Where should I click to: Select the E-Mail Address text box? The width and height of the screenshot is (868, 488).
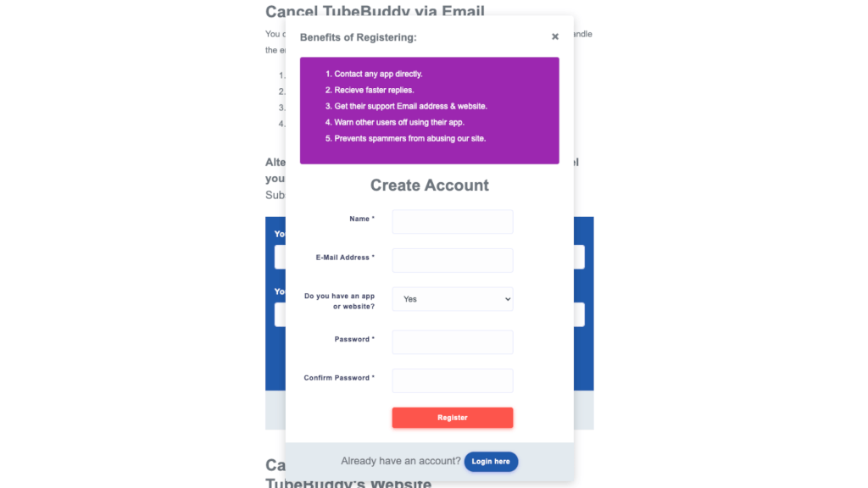coord(453,260)
